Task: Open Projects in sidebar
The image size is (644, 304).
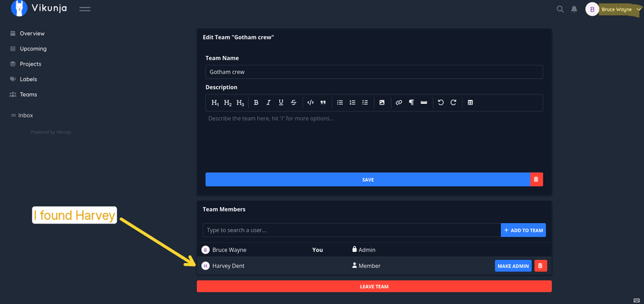Action: pyautogui.click(x=30, y=64)
